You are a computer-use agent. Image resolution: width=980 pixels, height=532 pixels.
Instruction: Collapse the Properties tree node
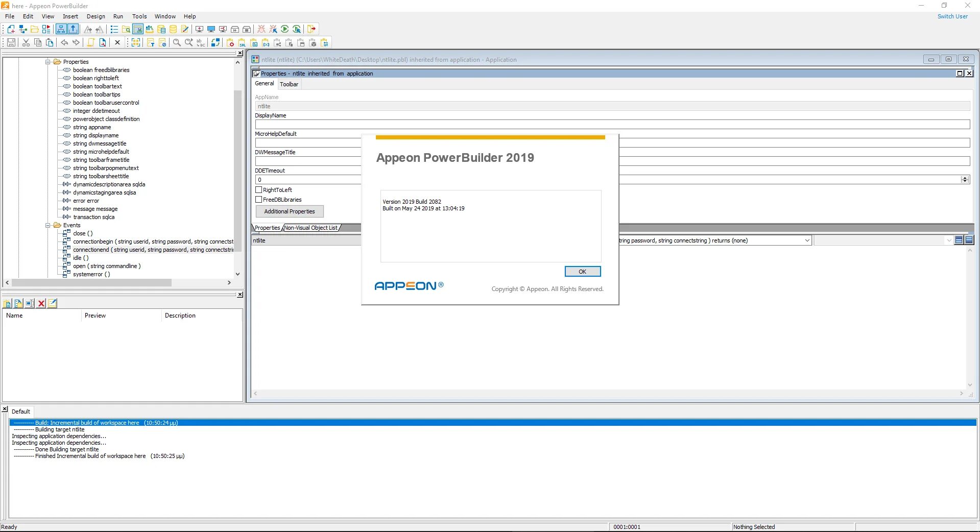point(48,62)
